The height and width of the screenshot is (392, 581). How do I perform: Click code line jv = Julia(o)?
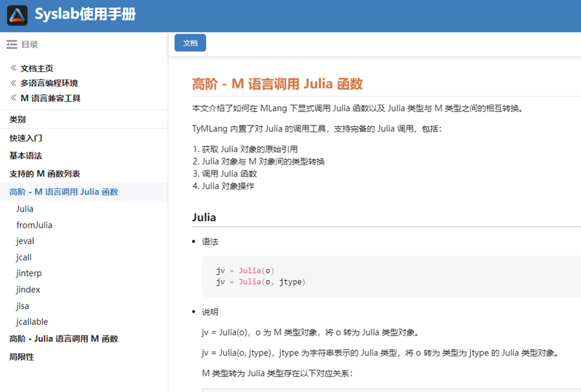tap(245, 271)
